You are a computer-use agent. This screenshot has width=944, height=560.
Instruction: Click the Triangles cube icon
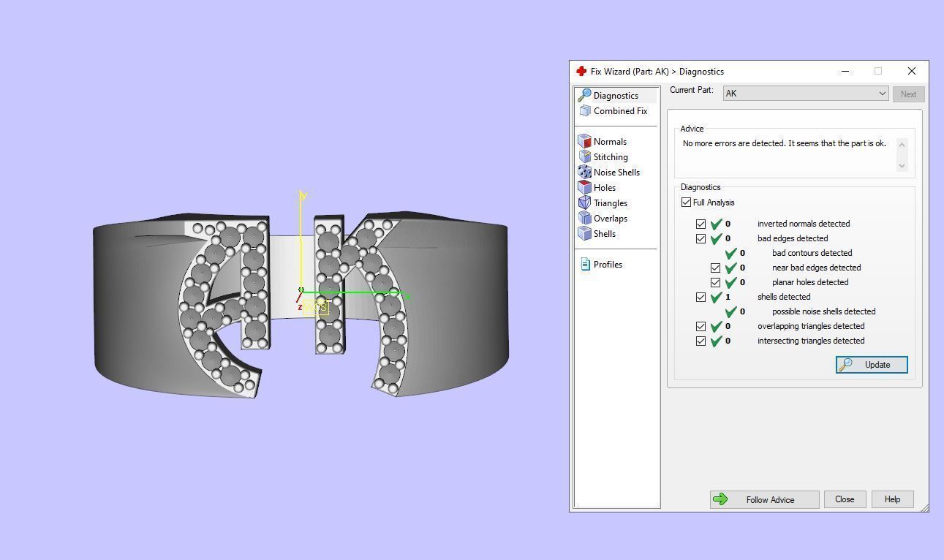tap(584, 203)
